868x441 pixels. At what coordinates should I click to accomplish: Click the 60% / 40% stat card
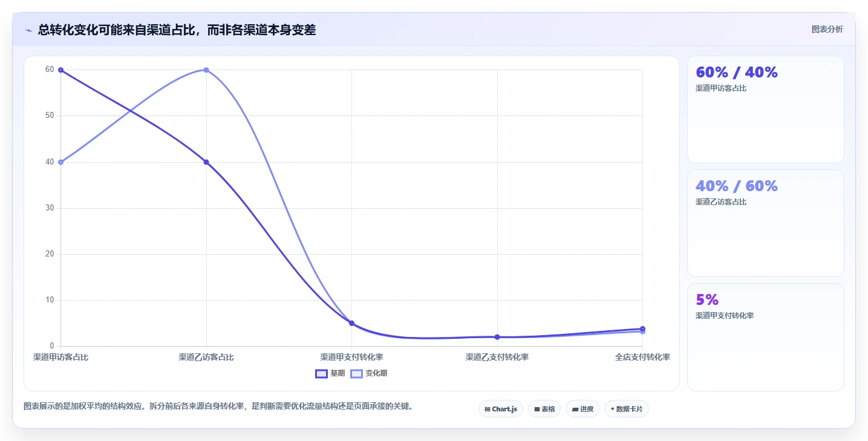[x=765, y=109]
